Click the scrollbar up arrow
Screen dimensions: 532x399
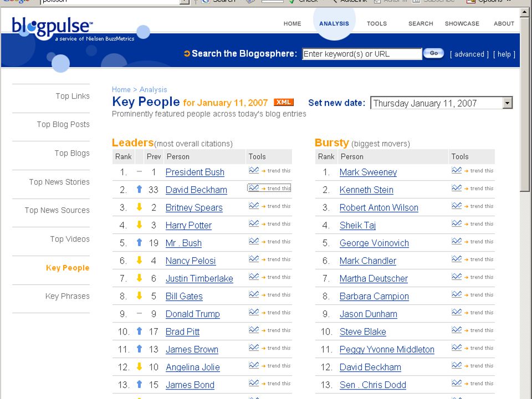(525, 13)
